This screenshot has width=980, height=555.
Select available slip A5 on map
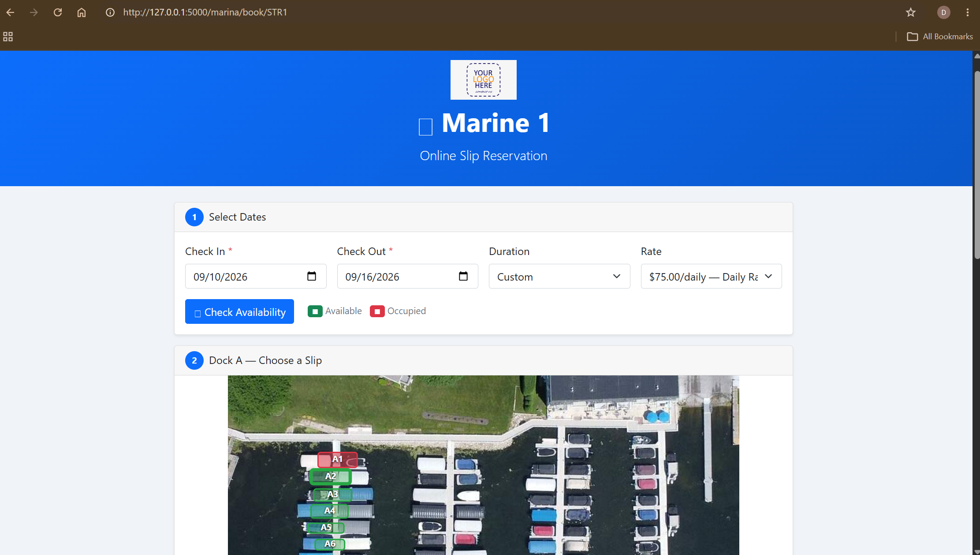(326, 528)
